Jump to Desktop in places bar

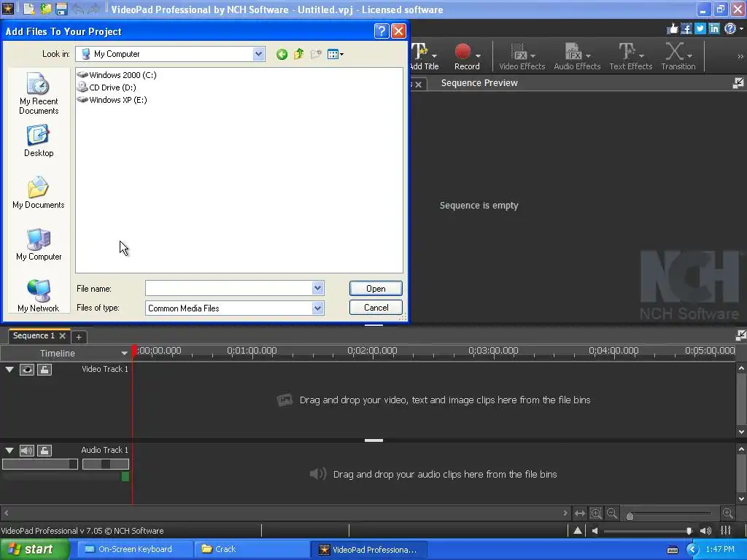(39, 141)
